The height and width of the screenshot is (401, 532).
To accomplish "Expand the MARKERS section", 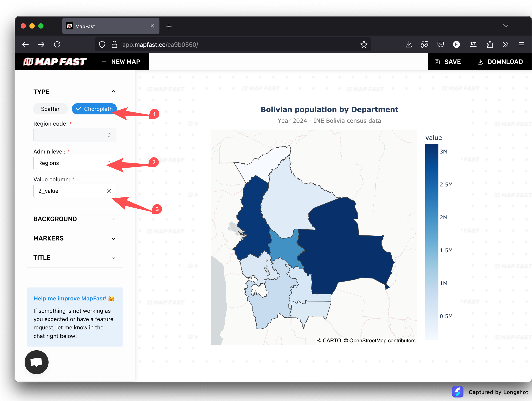I will [x=75, y=238].
